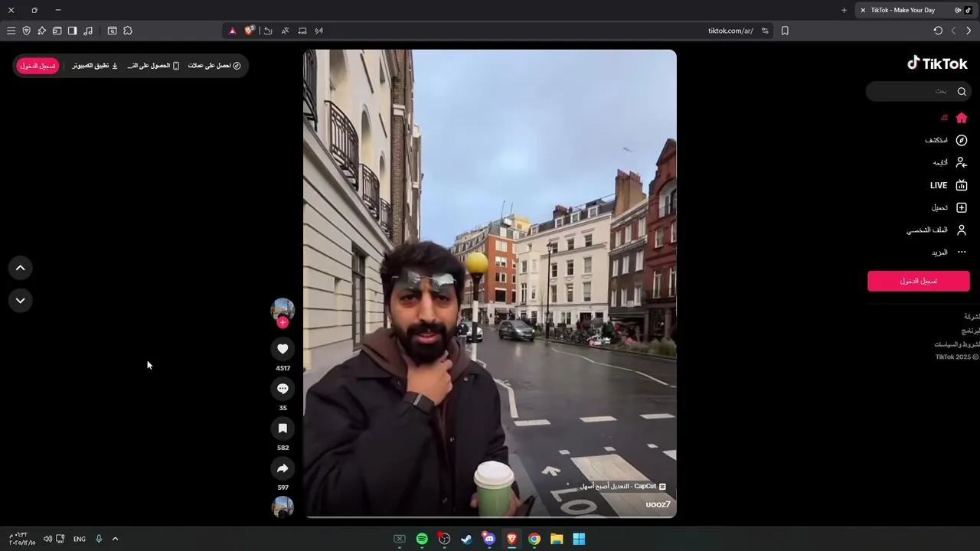Open the Following page icon

[962, 162]
